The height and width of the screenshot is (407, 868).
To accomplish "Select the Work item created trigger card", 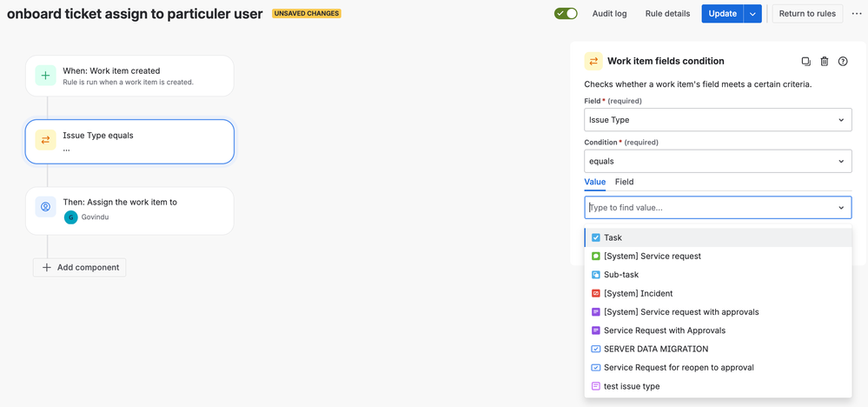I will [129, 76].
